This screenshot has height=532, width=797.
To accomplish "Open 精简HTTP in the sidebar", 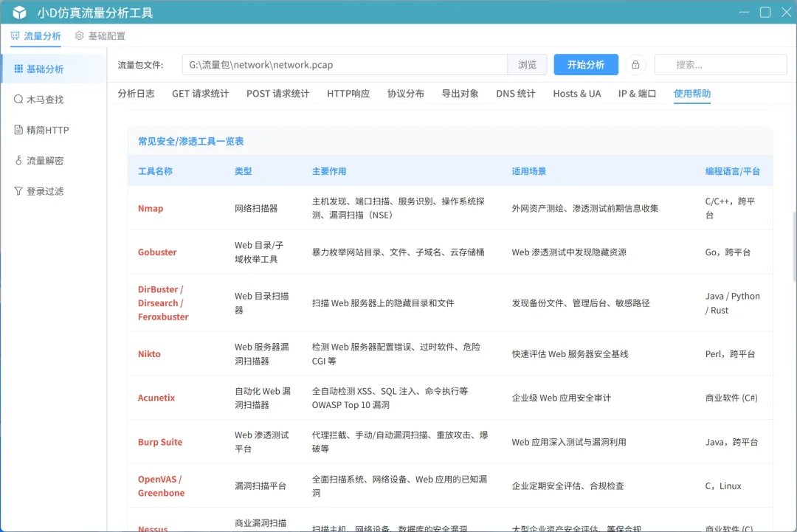I will (x=54, y=130).
